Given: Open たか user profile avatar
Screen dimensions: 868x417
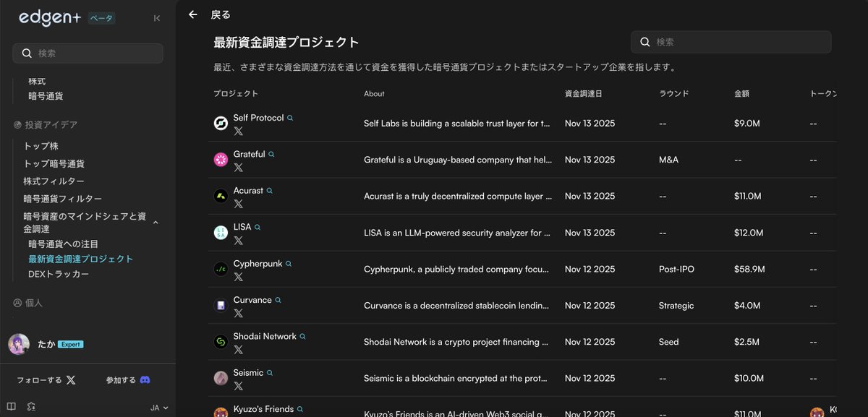Looking at the screenshot, I should [19, 344].
